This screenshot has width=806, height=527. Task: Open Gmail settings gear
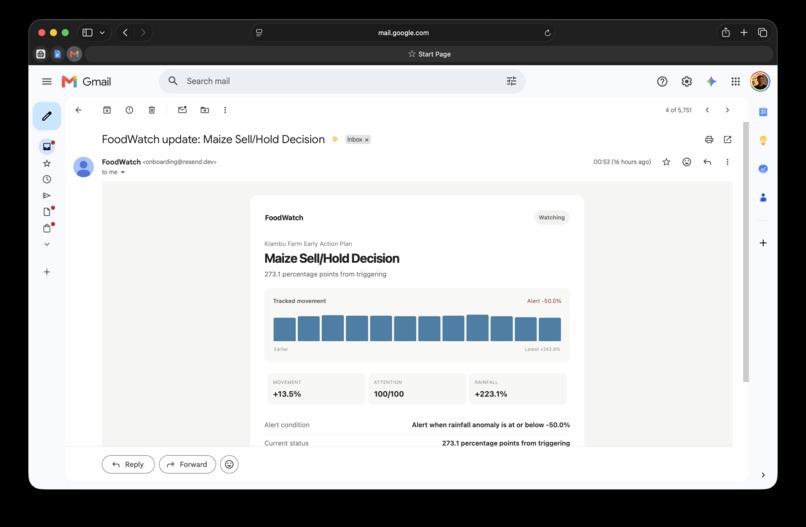click(x=687, y=81)
